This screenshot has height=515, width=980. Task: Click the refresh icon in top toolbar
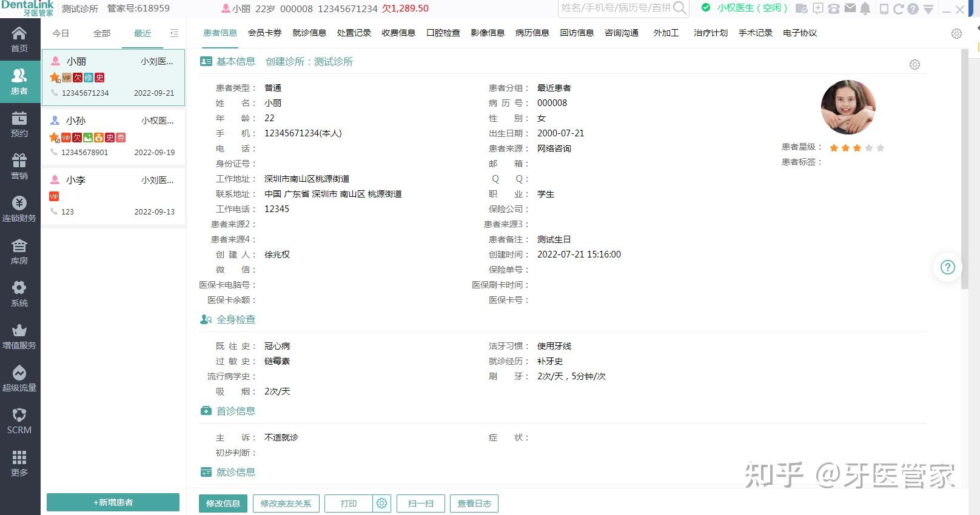pyautogui.click(x=898, y=9)
